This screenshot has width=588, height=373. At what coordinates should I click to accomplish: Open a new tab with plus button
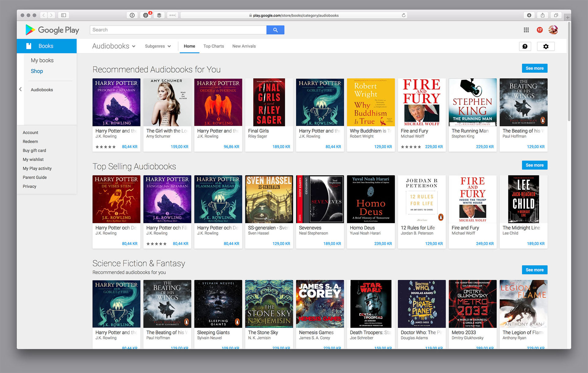point(567,17)
